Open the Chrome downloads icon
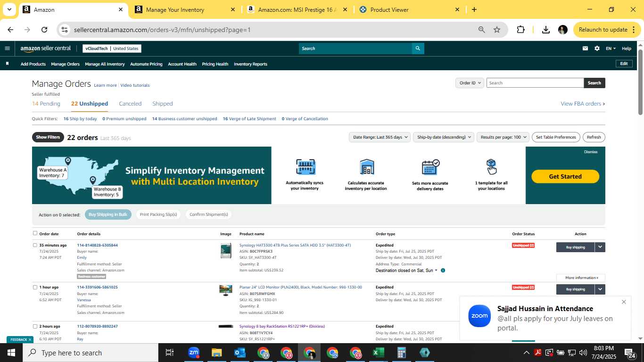 546,30
